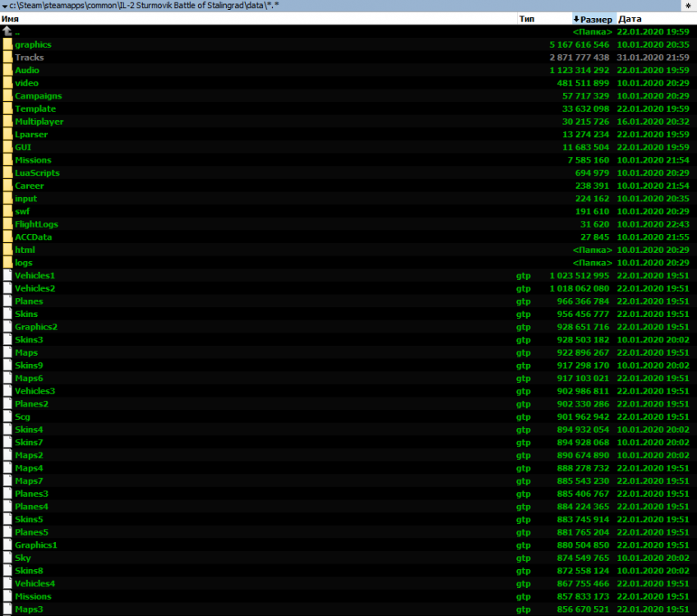Click the folder icon next to FlightLogs
697x616 pixels.
coord(7,224)
